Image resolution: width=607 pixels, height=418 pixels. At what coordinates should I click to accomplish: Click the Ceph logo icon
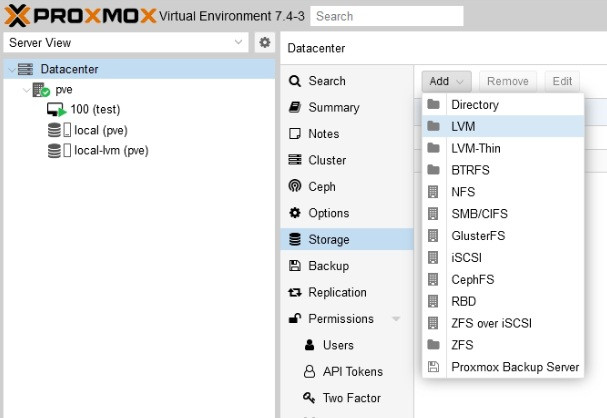click(295, 186)
